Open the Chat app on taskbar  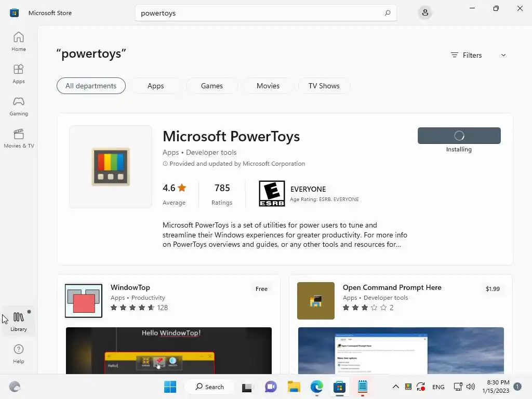point(270,387)
